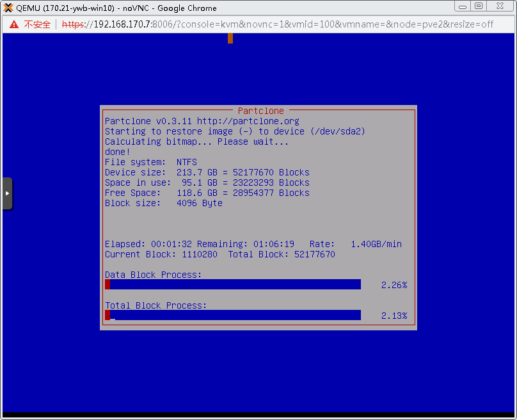This screenshot has width=517, height=420.
Task: Click 'Calculating bitmap... Please wait...' text
Action: click(196, 142)
